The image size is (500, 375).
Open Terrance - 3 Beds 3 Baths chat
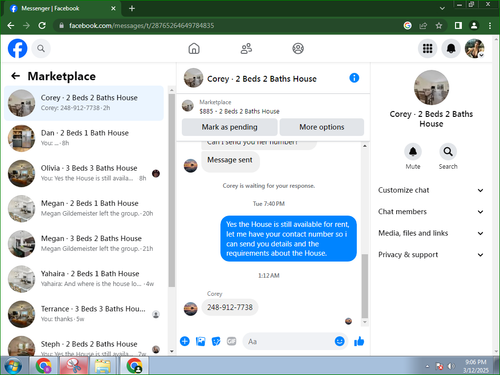tap(84, 314)
